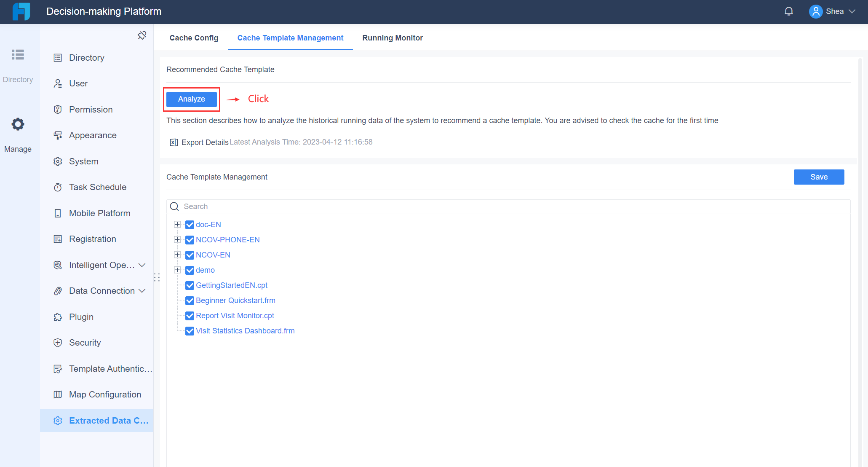Select the Manage gear icon
The height and width of the screenshot is (467, 868).
click(x=18, y=124)
